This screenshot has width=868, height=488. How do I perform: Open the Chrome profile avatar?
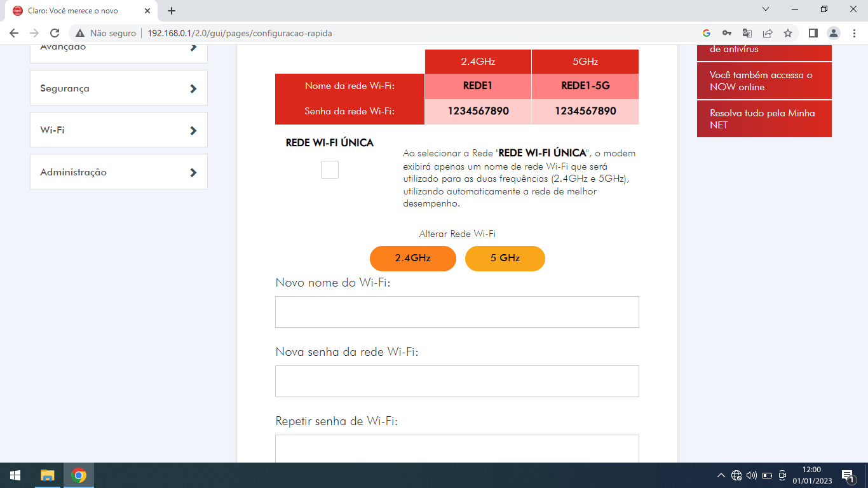(834, 33)
